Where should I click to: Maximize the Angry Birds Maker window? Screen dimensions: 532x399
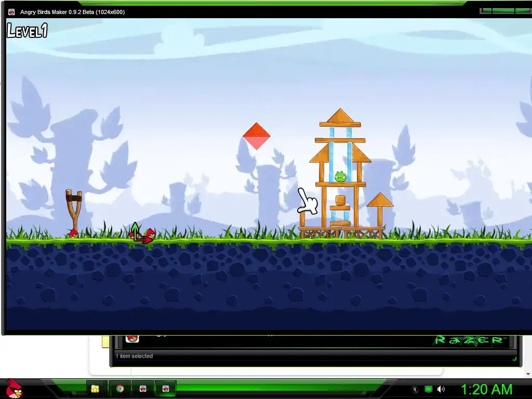(503, 11)
